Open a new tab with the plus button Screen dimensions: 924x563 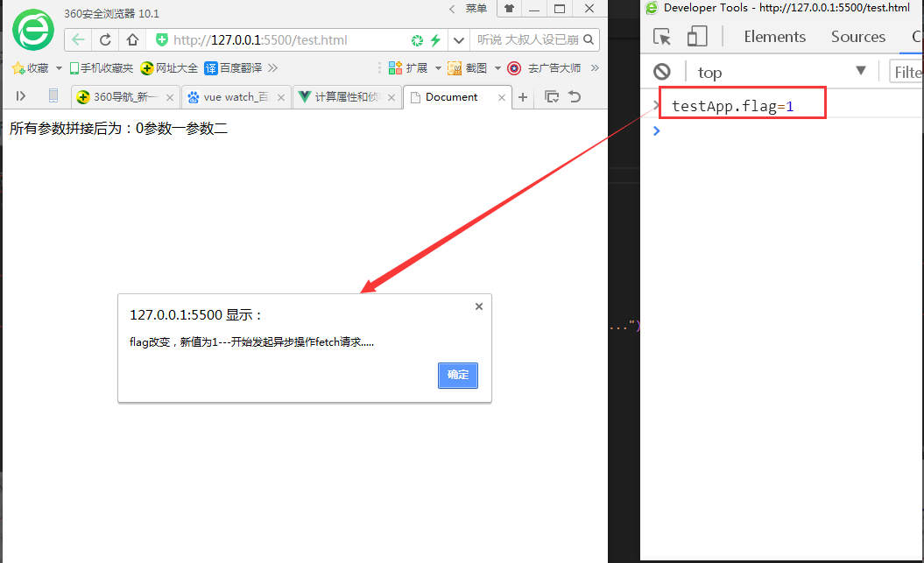[x=523, y=97]
